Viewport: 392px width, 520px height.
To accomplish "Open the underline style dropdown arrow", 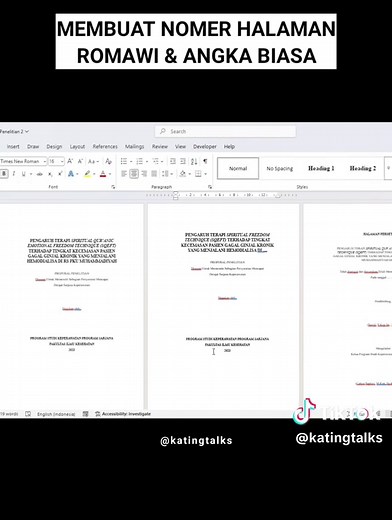I will click(31, 174).
